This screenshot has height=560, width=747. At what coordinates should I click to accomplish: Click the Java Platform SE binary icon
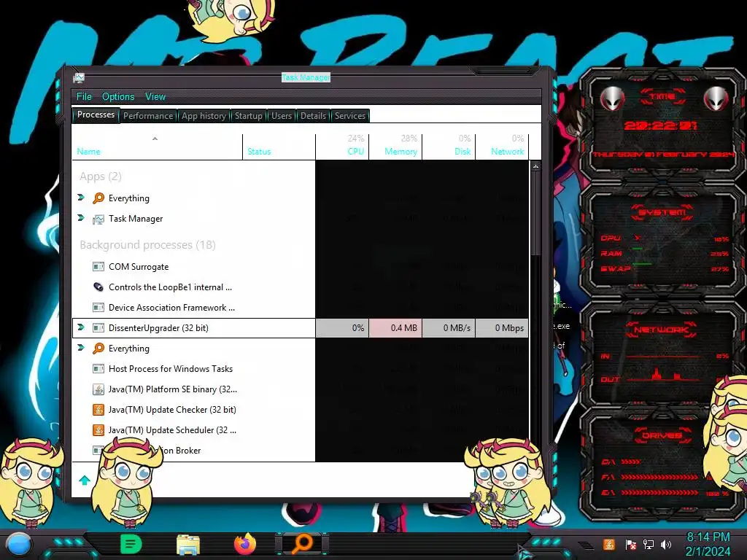coord(98,389)
